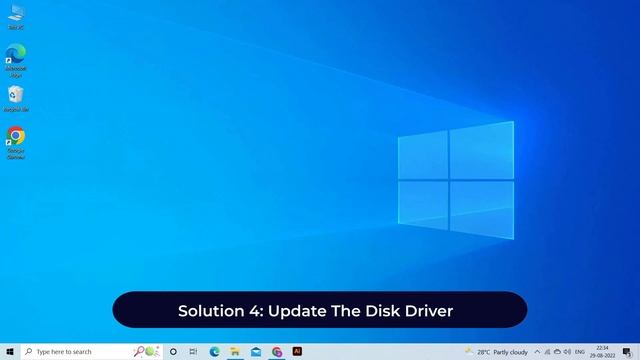
Task: Select the Recycle Bin desktop icon
Action: coord(16,98)
